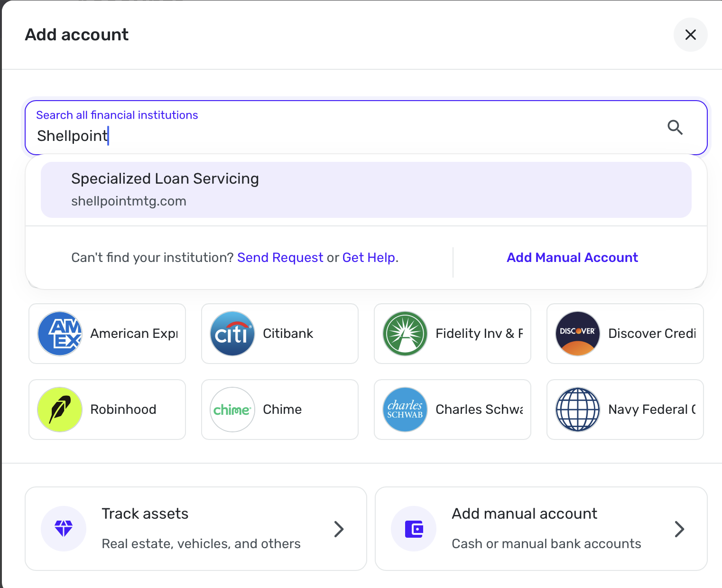Click the Citibank logo icon
The height and width of the screenshot is (588, 722).
[232, 334]
